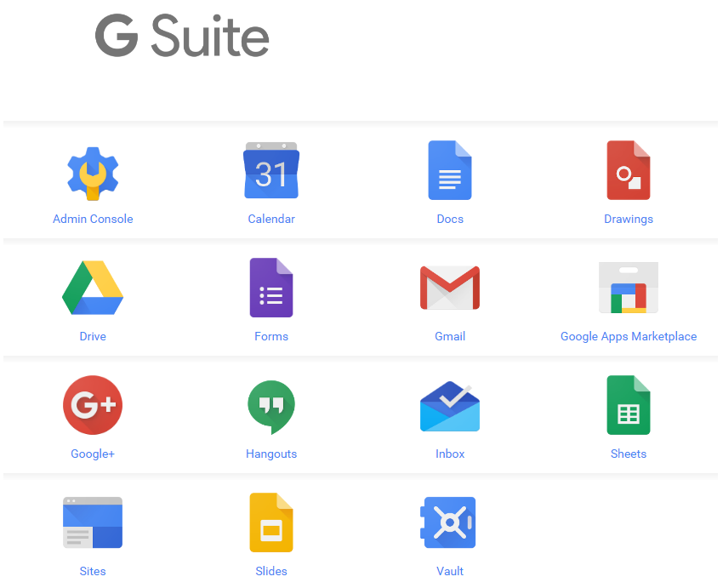Open the Gmail envelope icon
The image size is (723, 588).
point(450,288)
